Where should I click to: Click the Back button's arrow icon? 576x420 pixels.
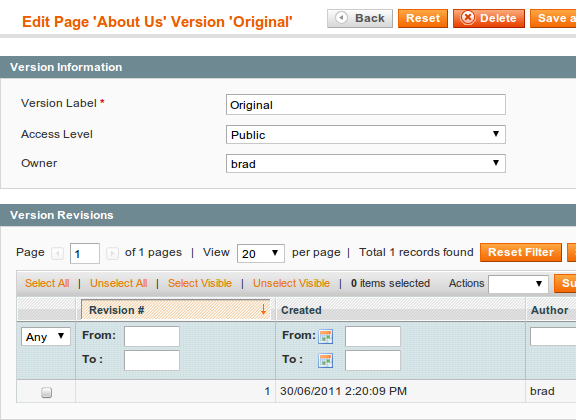[342, 18]
